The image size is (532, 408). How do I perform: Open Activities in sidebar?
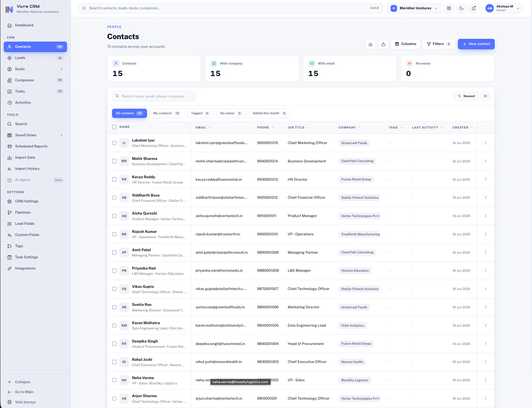35,102
